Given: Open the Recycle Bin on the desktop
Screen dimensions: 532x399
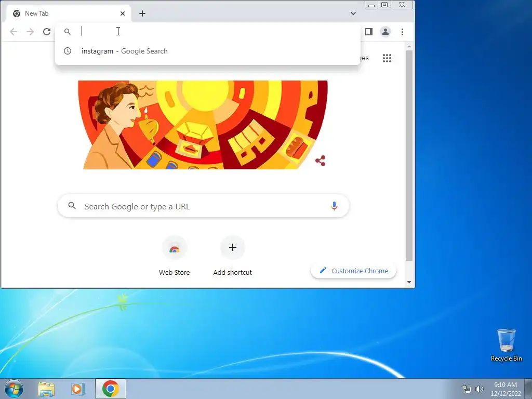Looking at the screenshot, I should [x=506, y=345].
